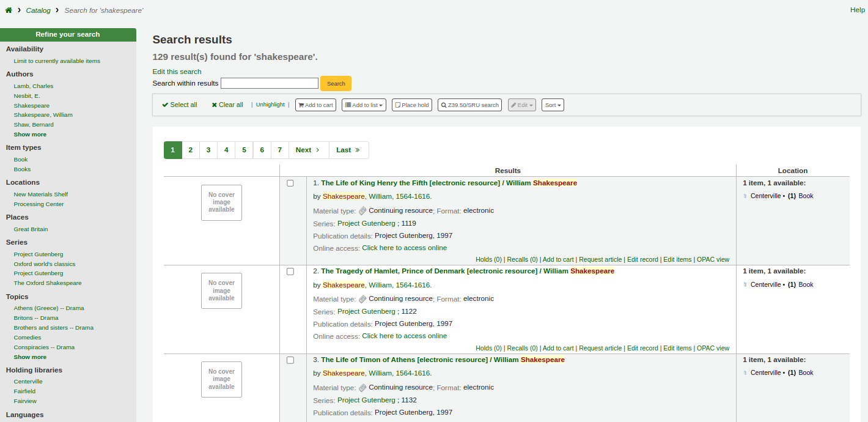Open the Sort dropdown menu
Image resolution: width=868 pixels, height=422 pixels.
(552, 105)
